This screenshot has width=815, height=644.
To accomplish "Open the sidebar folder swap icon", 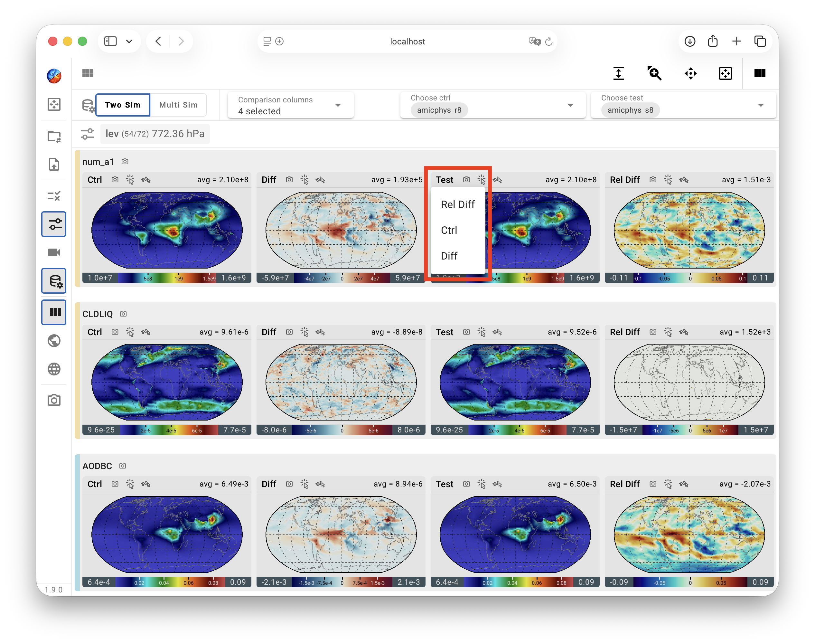I will pyautogui.click(x=54, y=136).
